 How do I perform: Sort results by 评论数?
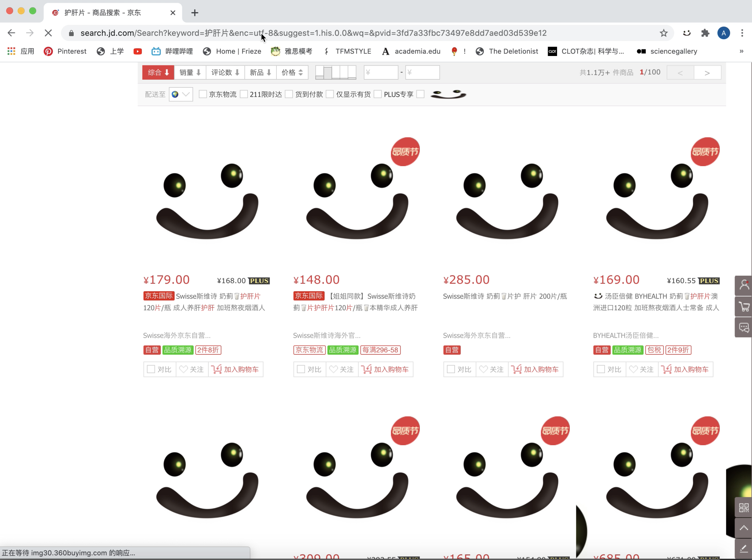[225, 72]
